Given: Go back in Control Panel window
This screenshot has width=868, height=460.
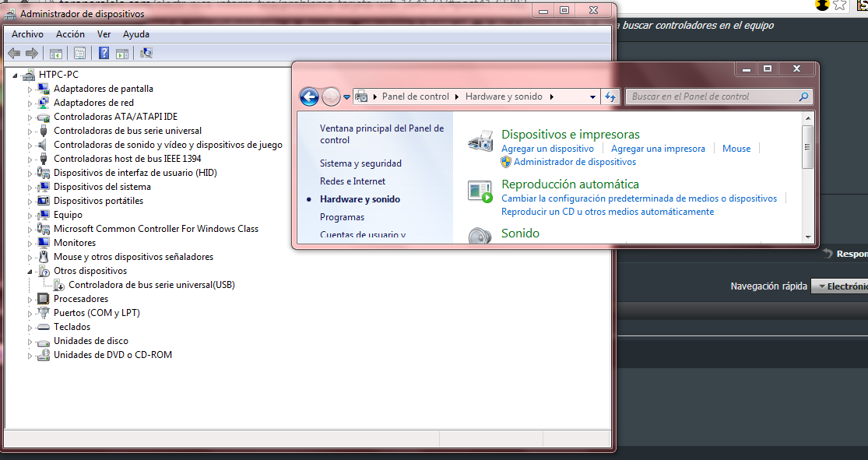Looking at the screenshot, I should point(310,97).
